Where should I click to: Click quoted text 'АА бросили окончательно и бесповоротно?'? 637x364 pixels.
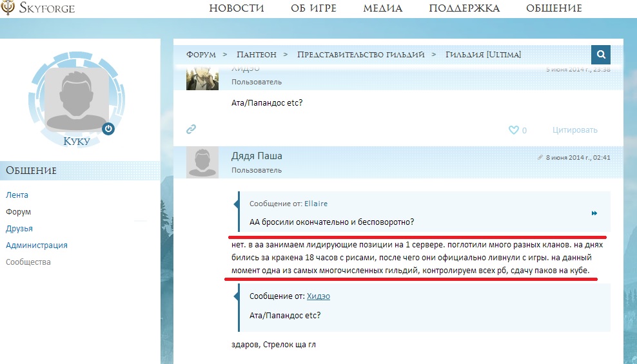(332, 222)
